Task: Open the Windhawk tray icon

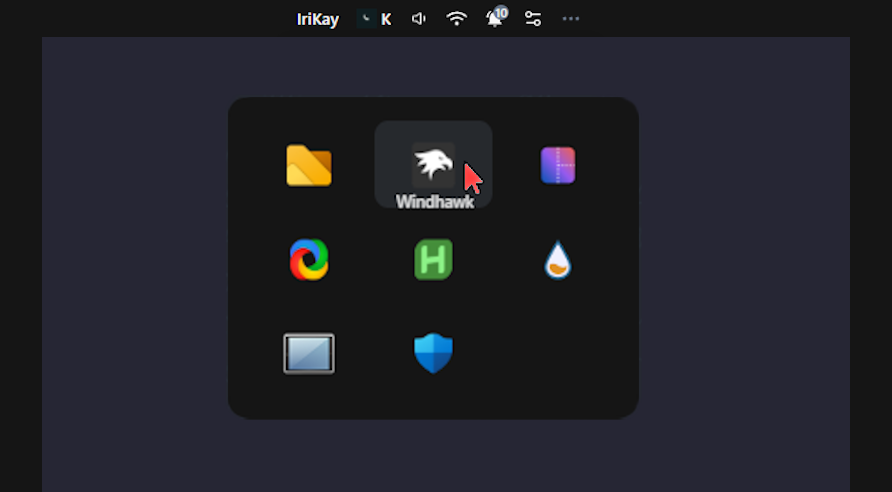Action: tap(433, 164)
